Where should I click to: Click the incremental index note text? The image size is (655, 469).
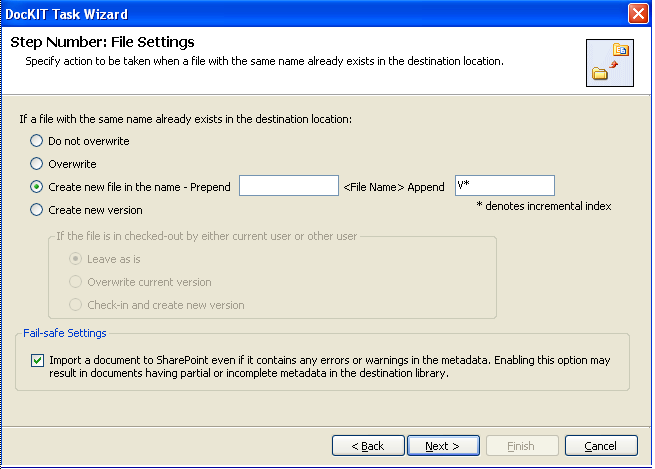point(543,206)
